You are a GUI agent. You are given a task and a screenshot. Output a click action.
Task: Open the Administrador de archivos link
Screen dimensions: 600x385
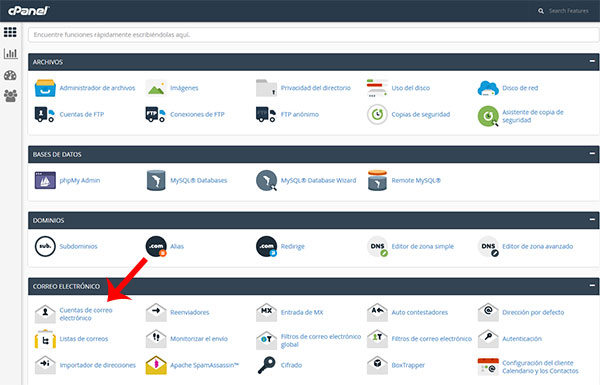pos(97,88)
